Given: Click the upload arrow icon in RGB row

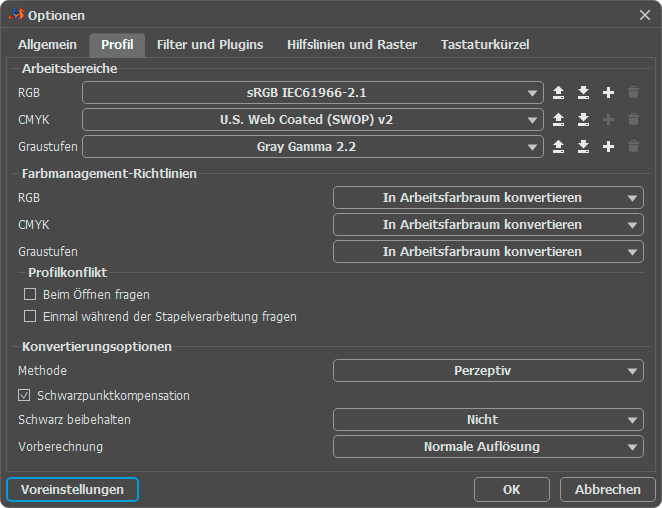Looking at the screenshot, I should 558,92.
